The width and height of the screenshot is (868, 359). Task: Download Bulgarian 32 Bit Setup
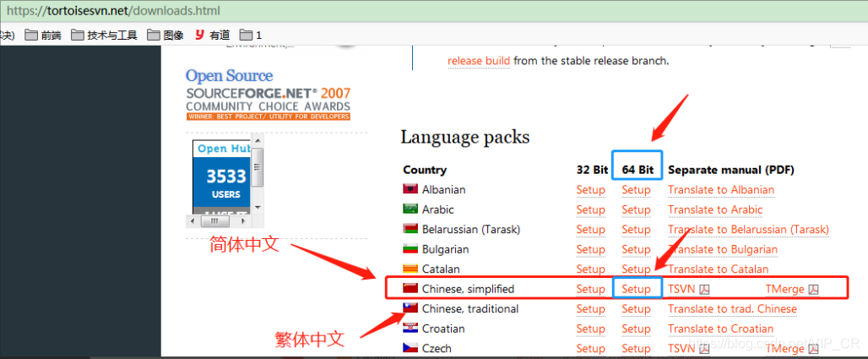pos(591,249)
